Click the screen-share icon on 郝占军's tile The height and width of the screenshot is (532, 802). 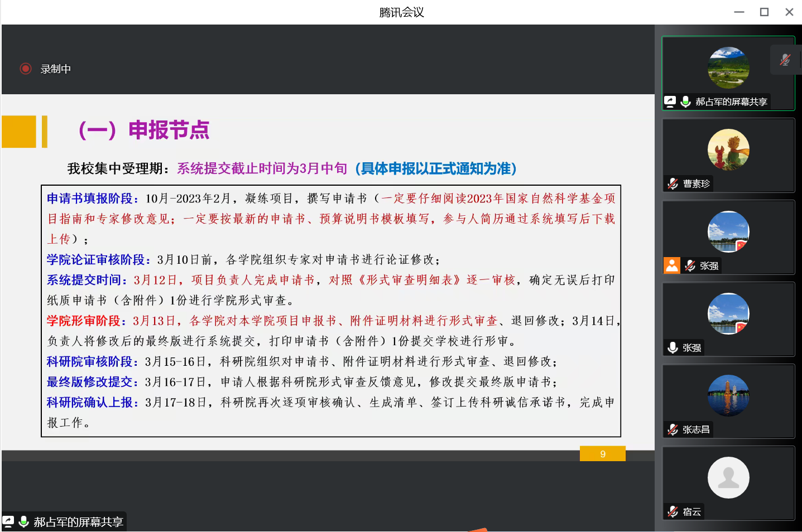point(670,101)
